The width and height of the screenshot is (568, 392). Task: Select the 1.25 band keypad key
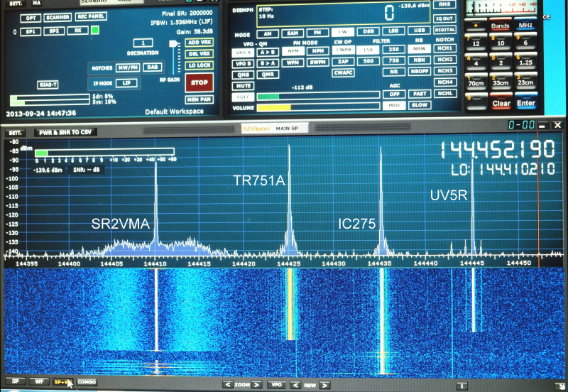[x=525, y=61]
